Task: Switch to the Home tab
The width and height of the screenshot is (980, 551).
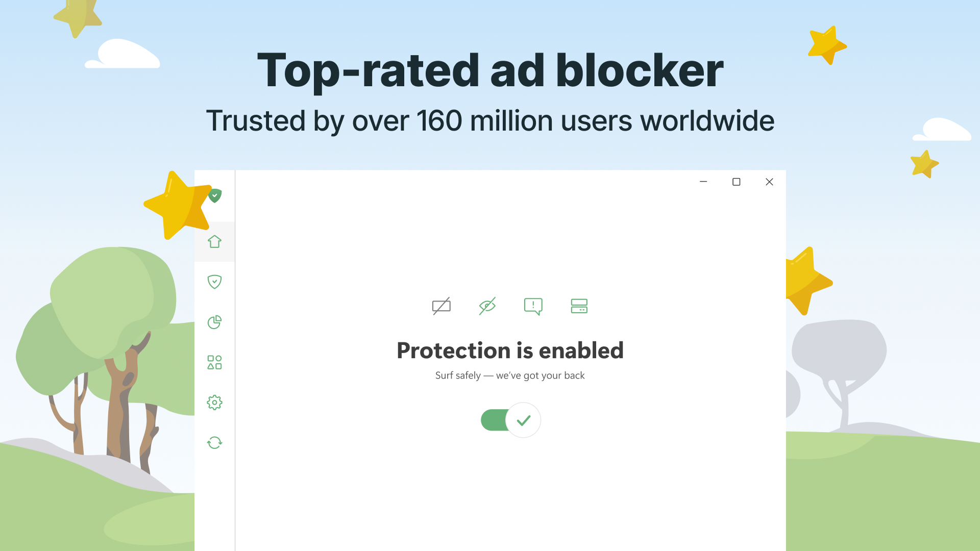Action: (x=215, y=241)
